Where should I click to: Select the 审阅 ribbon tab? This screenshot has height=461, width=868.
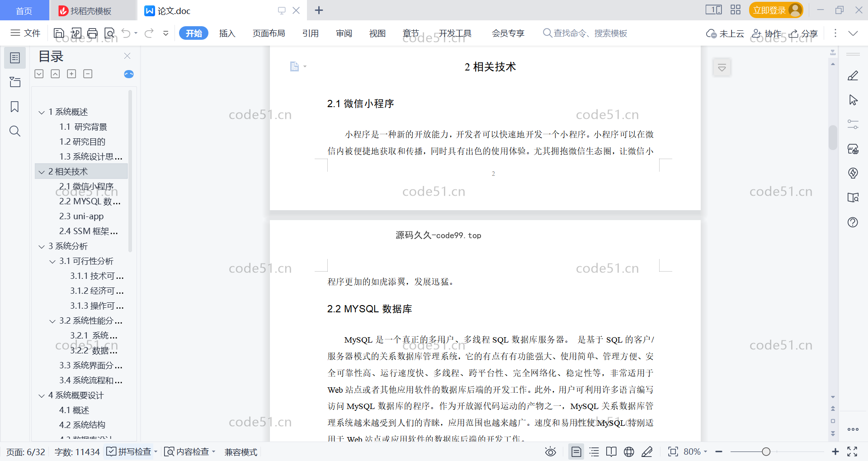(x=344, y=33)
